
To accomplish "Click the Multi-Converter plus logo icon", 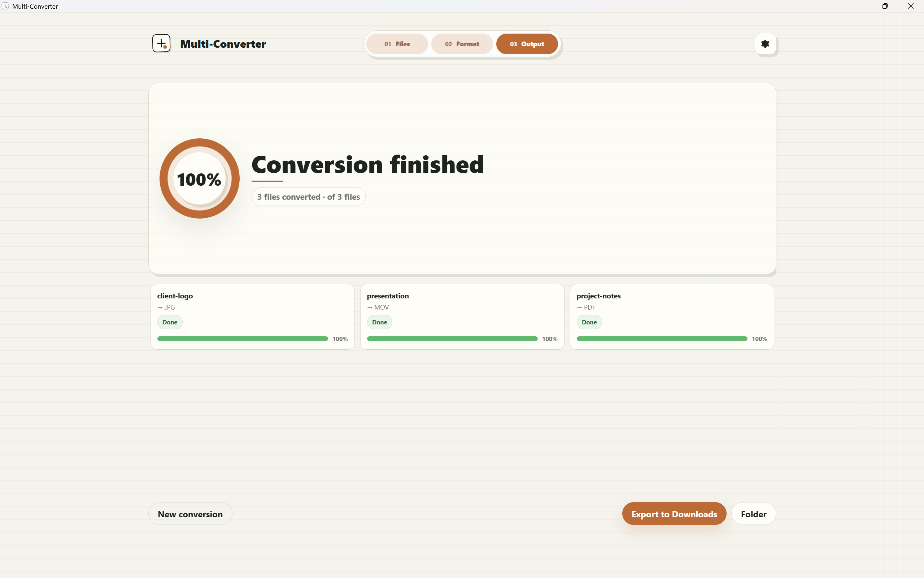I will tap(161, 44).
